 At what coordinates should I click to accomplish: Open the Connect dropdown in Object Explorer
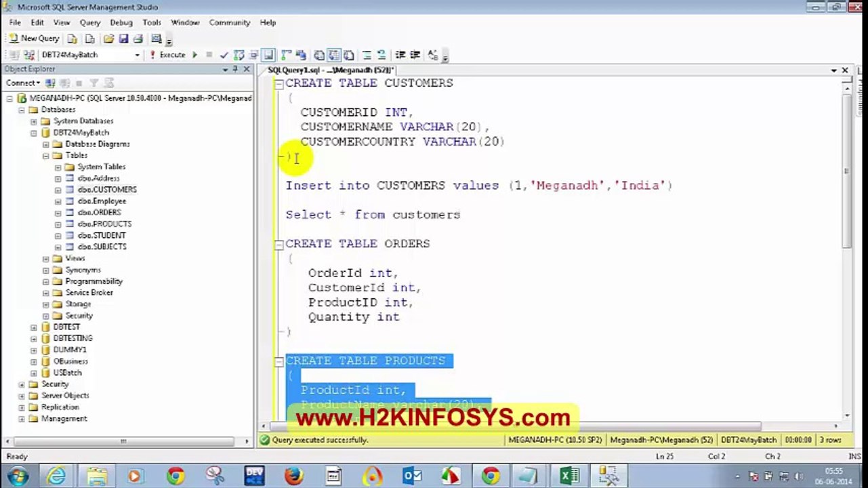tap(23, 83)
